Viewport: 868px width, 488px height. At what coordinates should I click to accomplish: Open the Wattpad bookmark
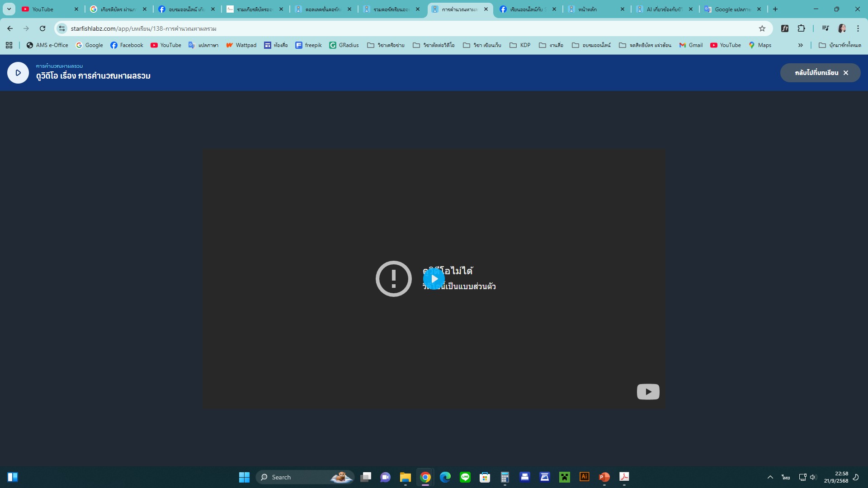[241, 45]
